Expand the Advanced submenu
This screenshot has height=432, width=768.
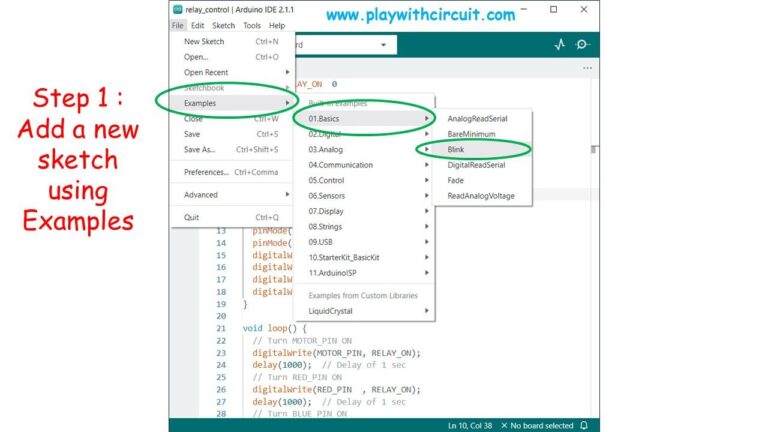[232, 194]
